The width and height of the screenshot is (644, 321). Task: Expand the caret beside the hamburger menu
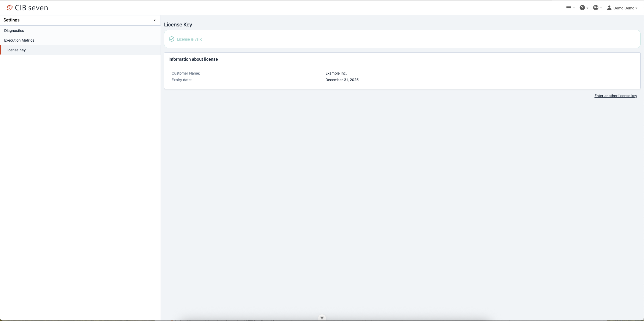pyautogui.click(x=574, y=8)
